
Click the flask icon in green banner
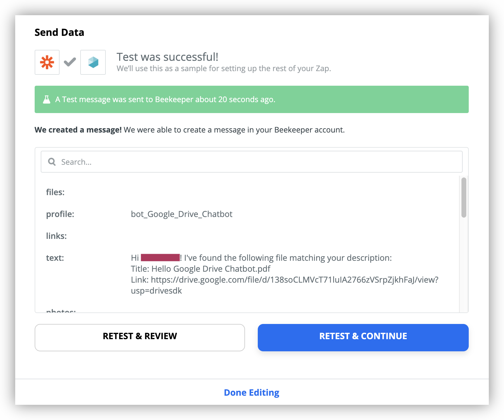(47, 99)
